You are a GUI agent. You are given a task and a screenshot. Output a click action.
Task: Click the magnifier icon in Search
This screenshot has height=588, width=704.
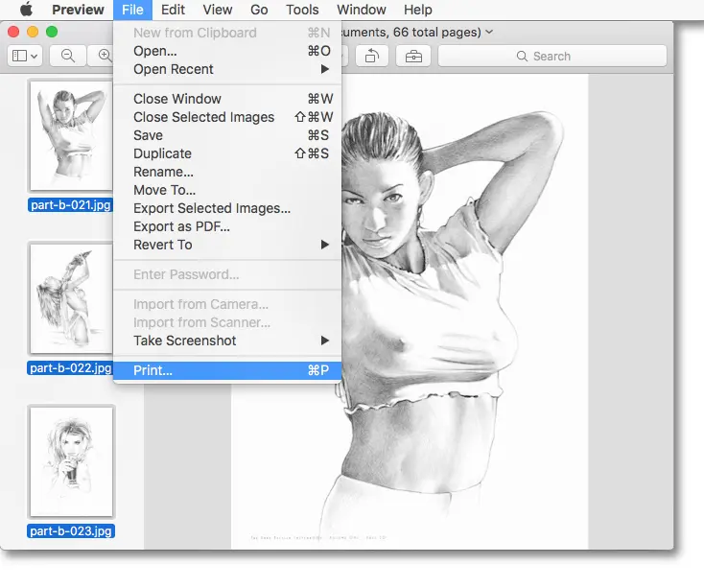tap(522, 57)
